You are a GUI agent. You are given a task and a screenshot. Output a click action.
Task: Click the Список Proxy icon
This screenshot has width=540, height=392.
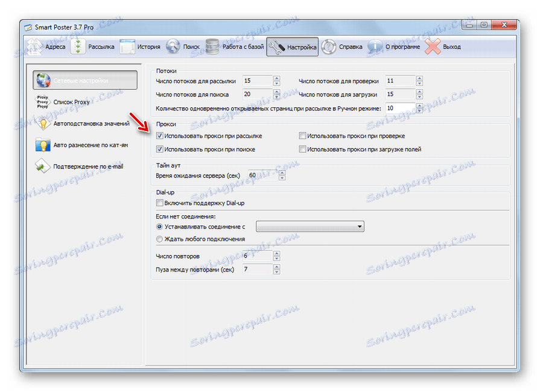[43, 102]
